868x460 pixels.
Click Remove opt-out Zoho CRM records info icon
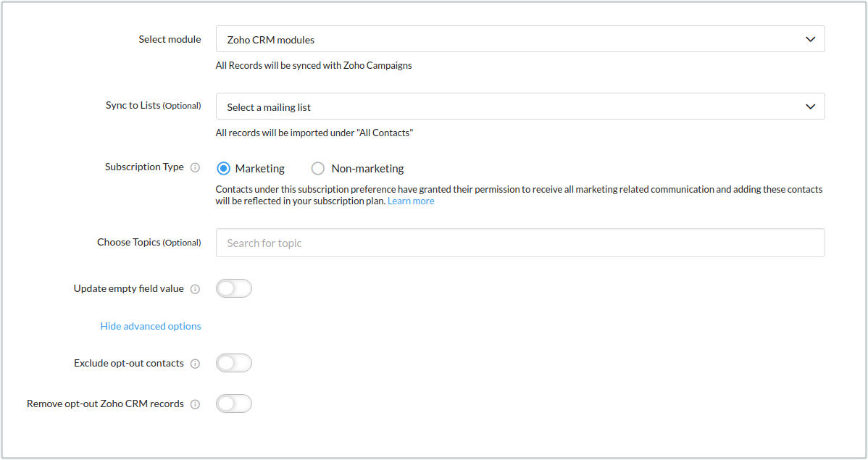click(x=196, y=404)
